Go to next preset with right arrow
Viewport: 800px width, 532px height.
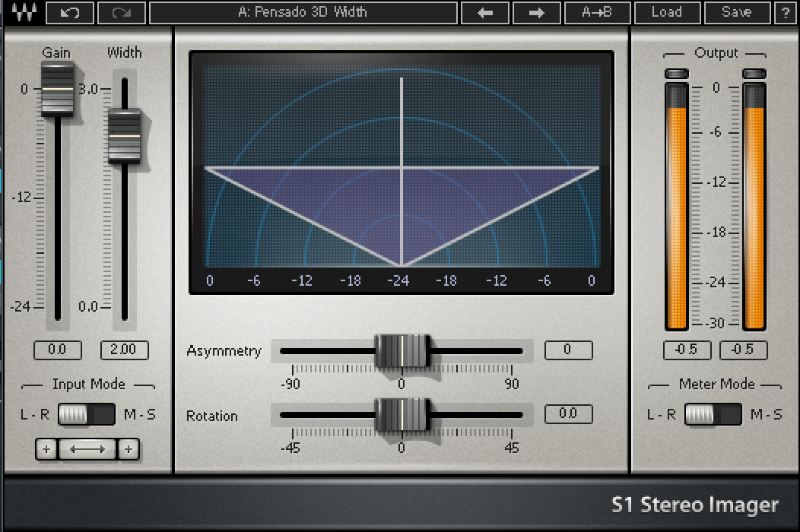tap(536, 12)
